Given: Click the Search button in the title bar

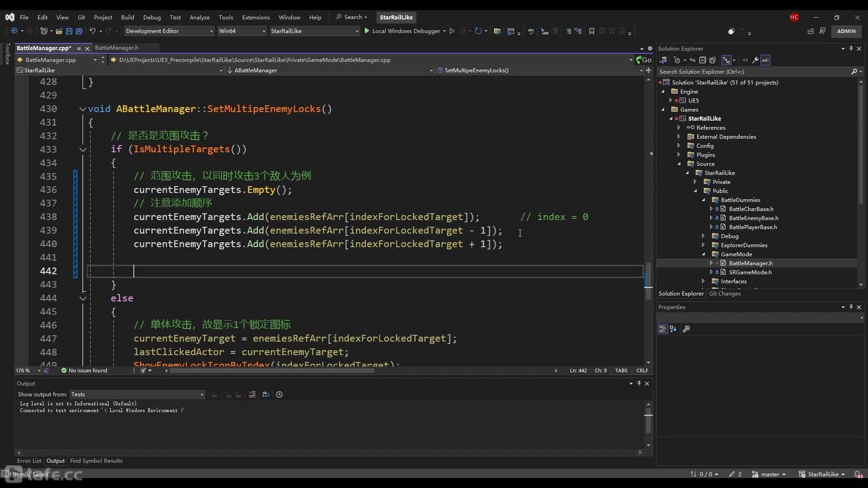Looking at the screenshot, I should coord(352,17).
